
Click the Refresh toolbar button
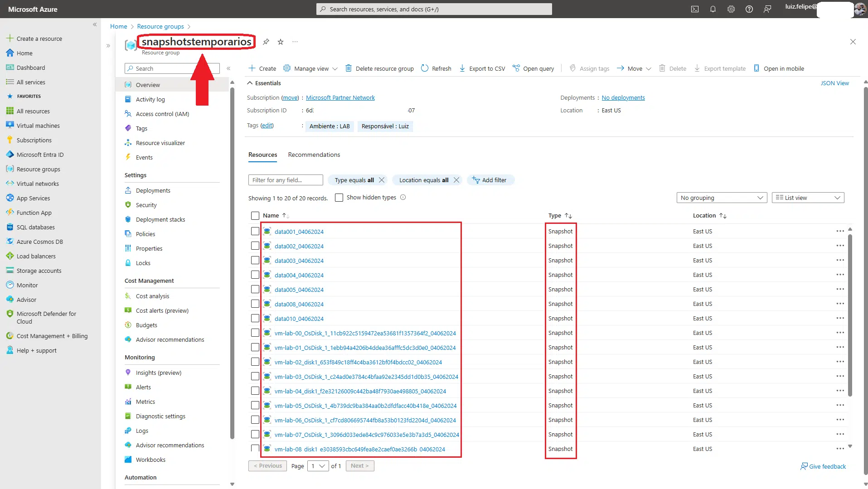pyautogui.click(x=436, y=68)
